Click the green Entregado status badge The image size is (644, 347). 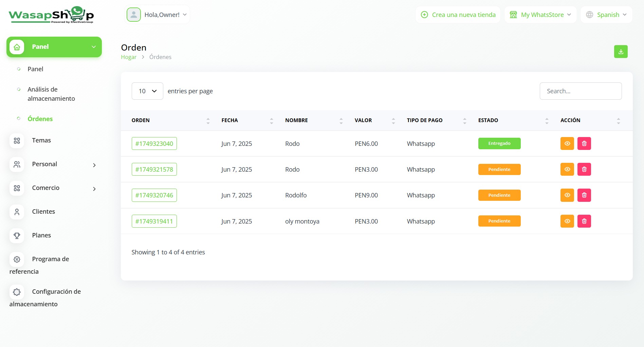point(499,143)
